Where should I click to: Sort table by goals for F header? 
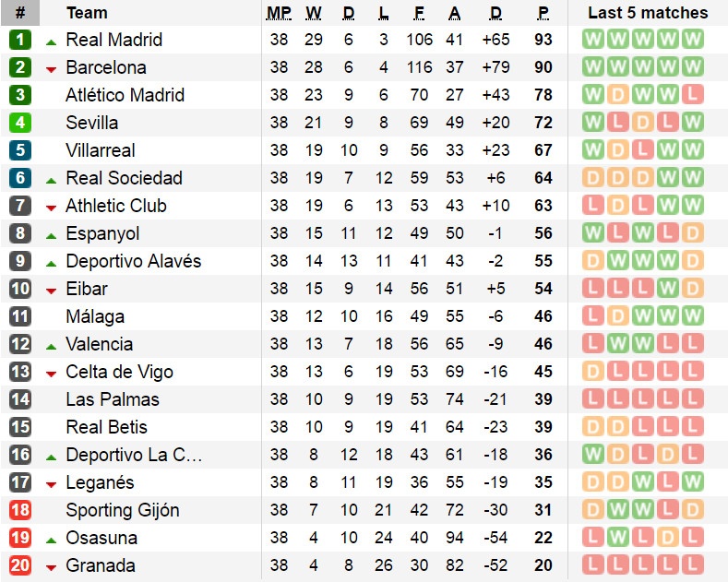419,13
